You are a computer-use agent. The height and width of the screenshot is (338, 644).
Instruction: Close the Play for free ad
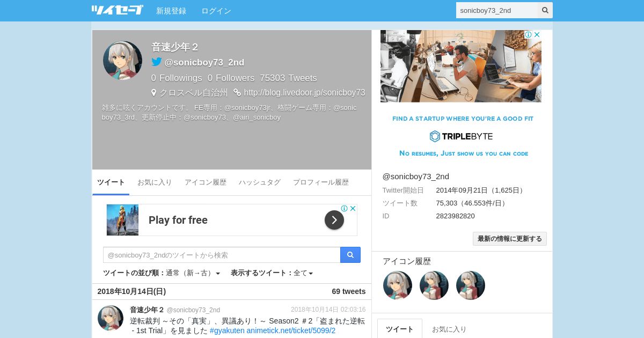pos(353,208)
